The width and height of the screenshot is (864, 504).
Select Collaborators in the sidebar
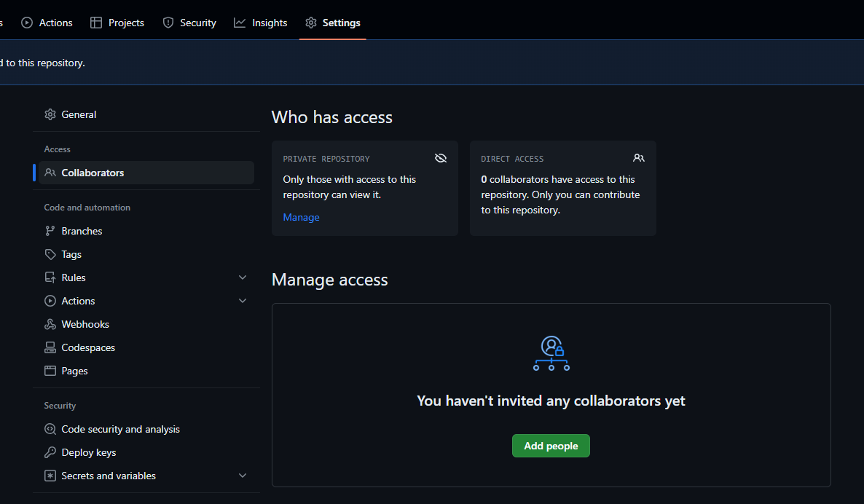pyautogui.click(x=146, y=173)
